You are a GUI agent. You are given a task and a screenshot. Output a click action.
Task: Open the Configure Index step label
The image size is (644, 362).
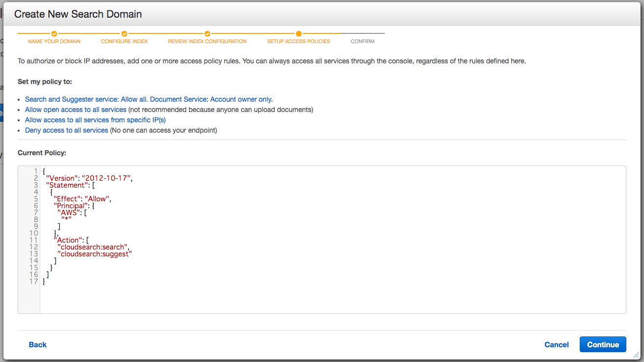[124, 42]
